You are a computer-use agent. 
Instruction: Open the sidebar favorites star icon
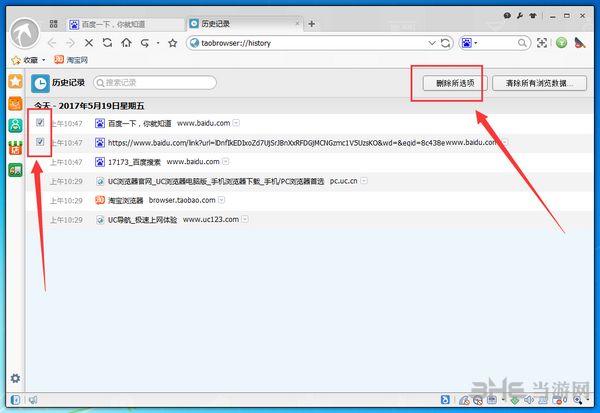(16, 81)
